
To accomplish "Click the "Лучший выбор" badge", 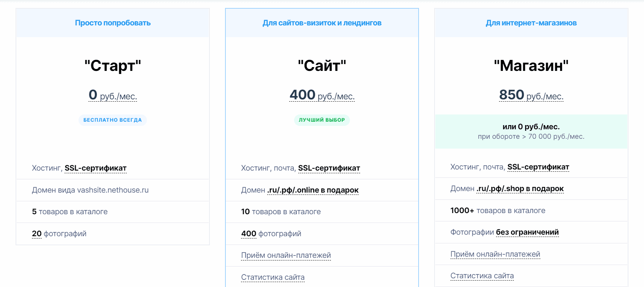I will [x=322, y=120].
